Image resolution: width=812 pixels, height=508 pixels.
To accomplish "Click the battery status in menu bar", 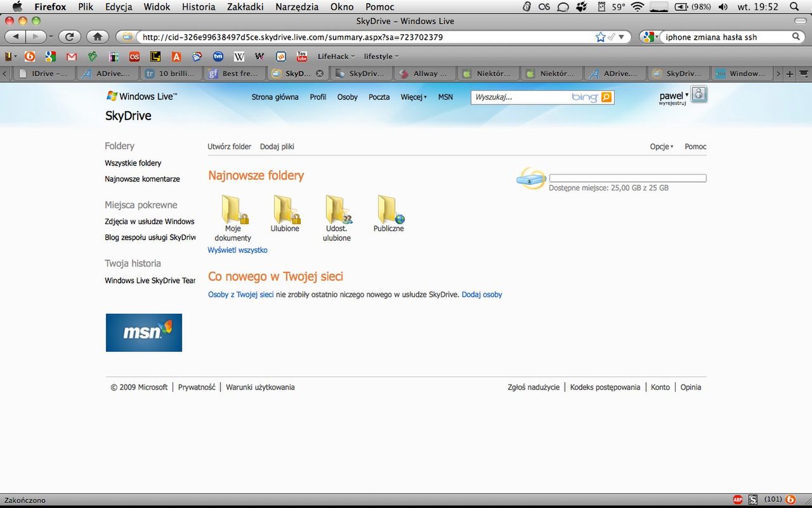I will 693,7.
